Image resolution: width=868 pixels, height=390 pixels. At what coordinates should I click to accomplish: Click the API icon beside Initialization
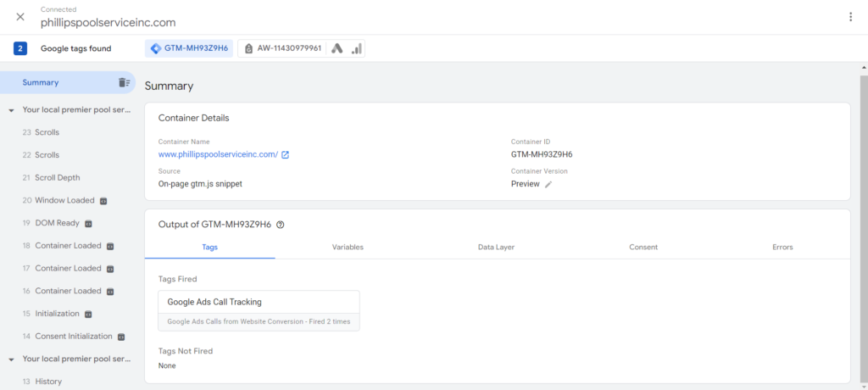(88, 314)
